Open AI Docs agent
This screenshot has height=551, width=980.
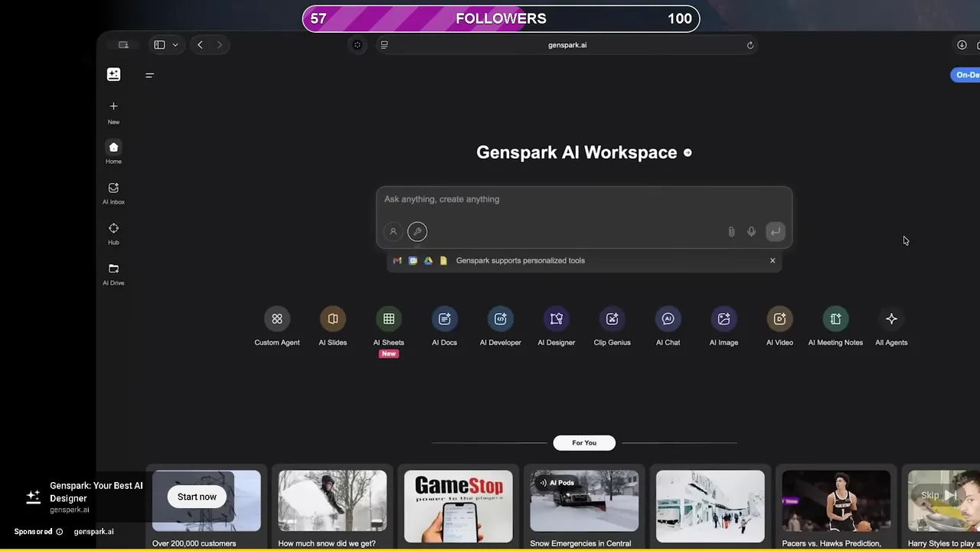pyautogui.click(x=445, y=319)
